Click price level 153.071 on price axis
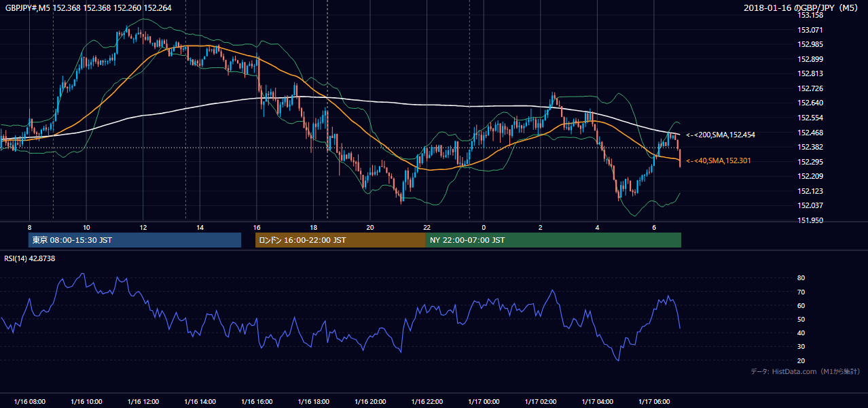This screenshot has height=408, width=868. coord(810,30)
